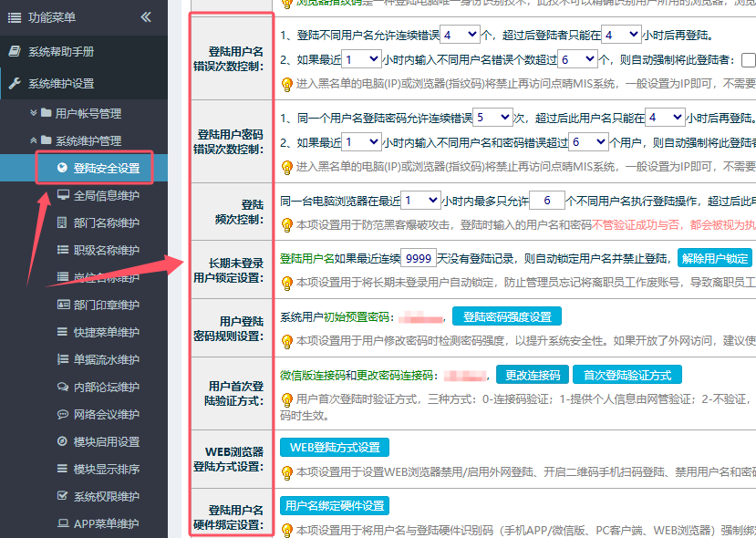Open 部门名称维护 in the sidebar

tap(106, 223)
